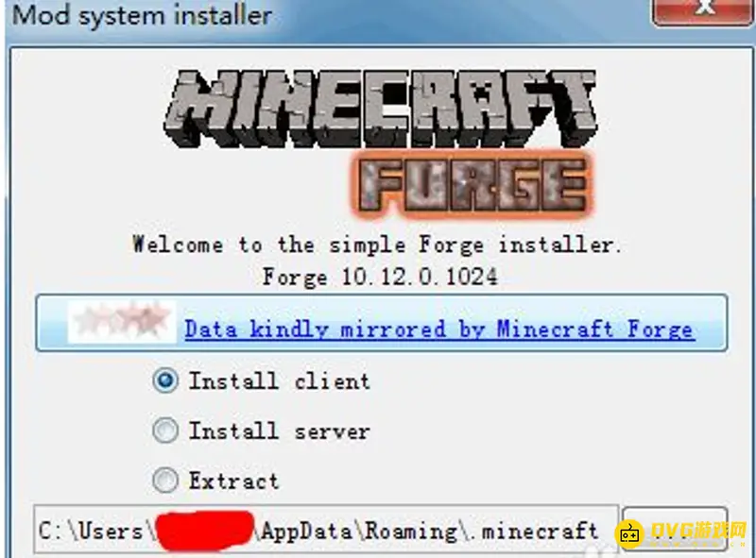Click the red scribble hiding the username
Viewport: 756px width, 558px height.
[205, 531]
